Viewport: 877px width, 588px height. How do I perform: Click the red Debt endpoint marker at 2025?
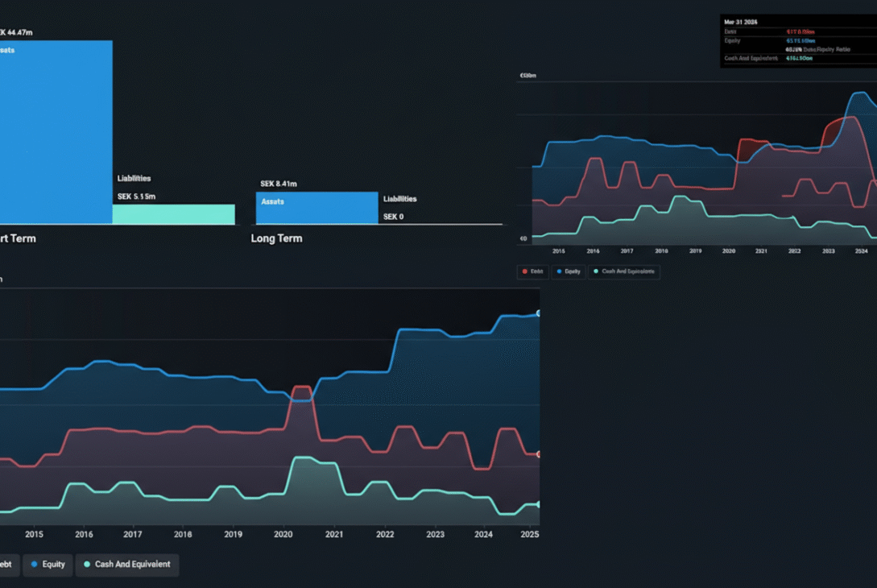click(x=539, y=454)
